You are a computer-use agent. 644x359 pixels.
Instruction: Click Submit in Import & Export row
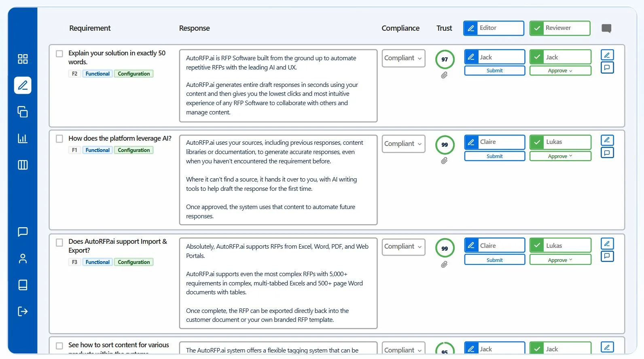tap(495, 260)
